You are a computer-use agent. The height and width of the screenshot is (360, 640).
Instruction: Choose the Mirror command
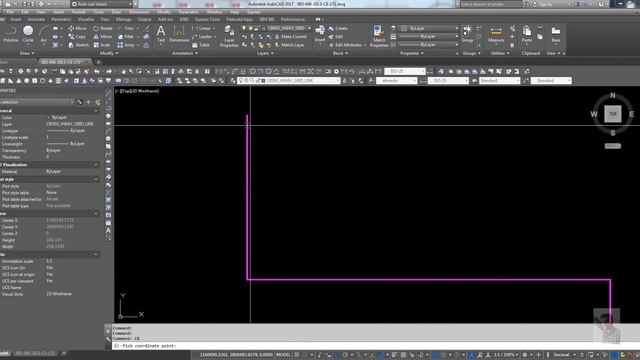tap(102, 36)
